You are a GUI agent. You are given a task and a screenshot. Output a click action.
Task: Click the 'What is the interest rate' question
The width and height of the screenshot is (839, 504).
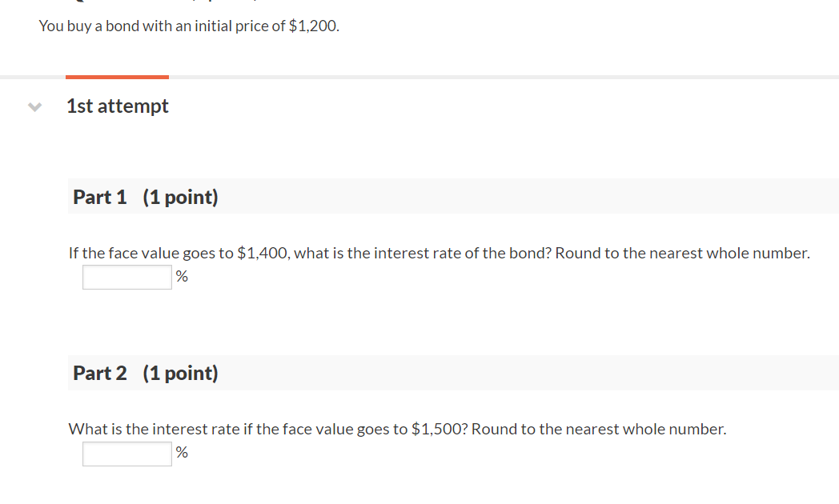(x=398, y=429)
